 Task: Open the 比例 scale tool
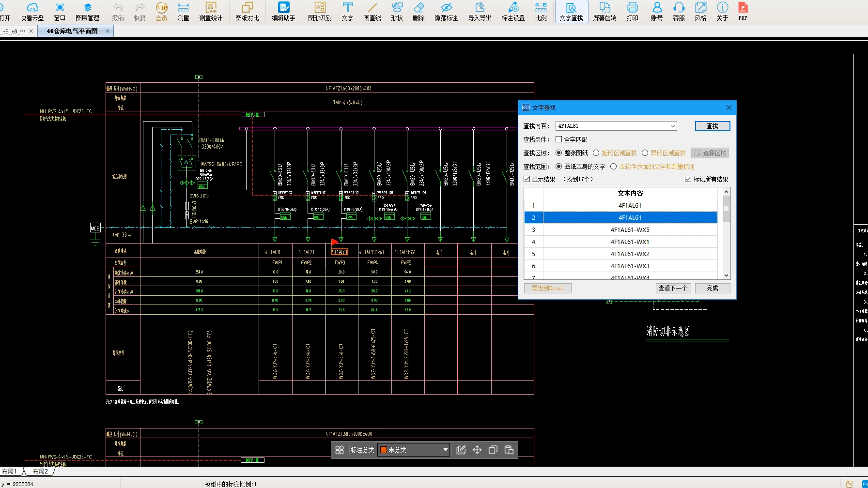coord(541,12)
